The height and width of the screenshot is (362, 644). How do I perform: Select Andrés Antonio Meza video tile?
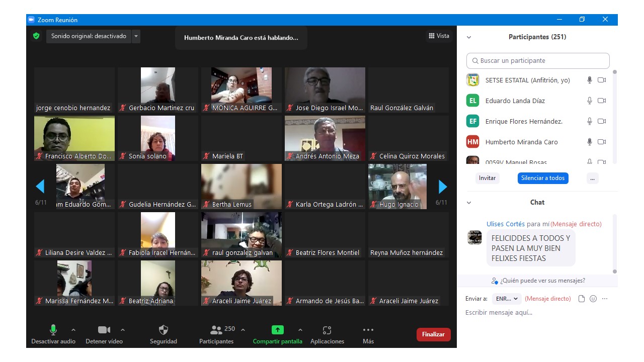point(325,138)
